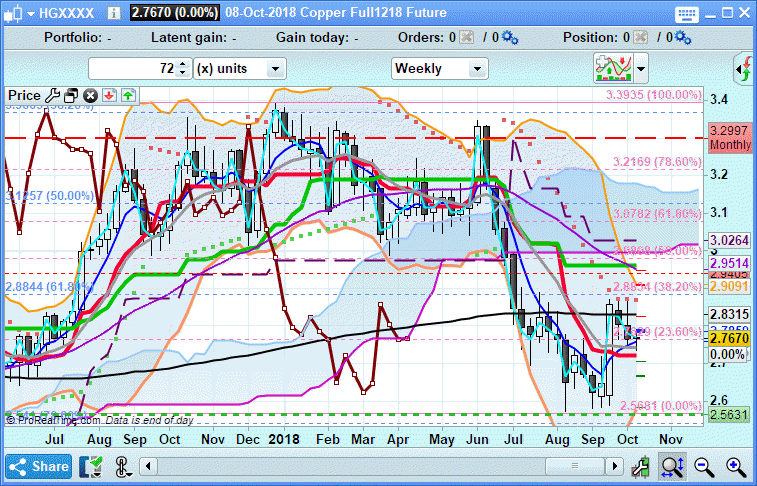The image size is (757, 486).
Task: Click the 2.5681 (0.00%) Fibonacci label
Action: coord(660,405)
